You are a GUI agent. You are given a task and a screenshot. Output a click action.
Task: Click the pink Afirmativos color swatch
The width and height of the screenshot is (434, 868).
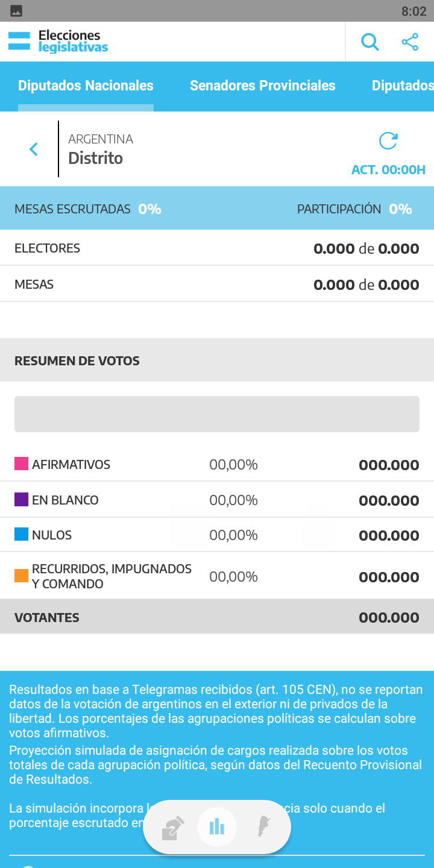click(x=21, y=464)
